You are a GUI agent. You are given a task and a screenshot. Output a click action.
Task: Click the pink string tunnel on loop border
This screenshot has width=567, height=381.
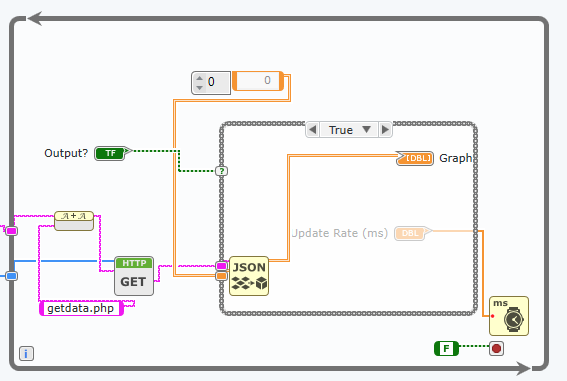[12, 231]
